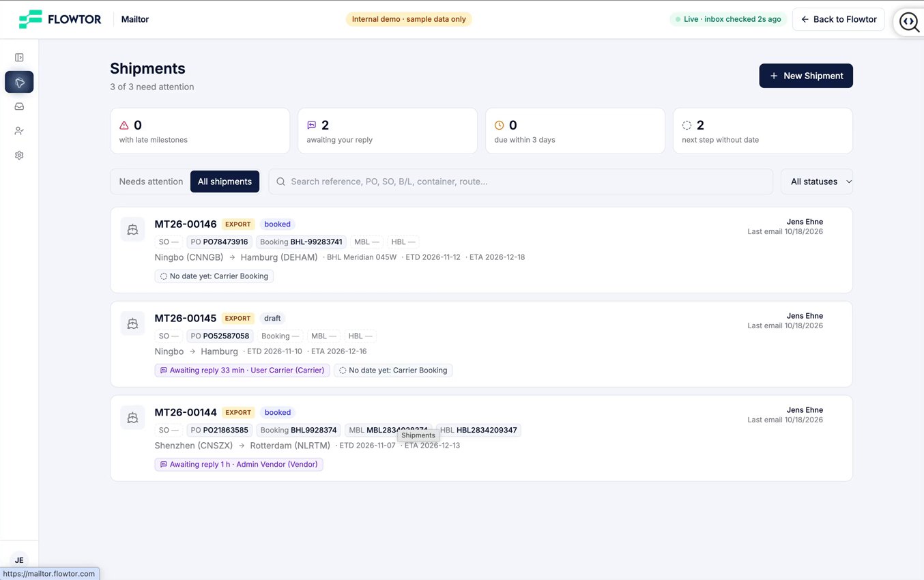Click the JE user avatar
The height and width of the screenshot is (580, 924).
[19, 560]
